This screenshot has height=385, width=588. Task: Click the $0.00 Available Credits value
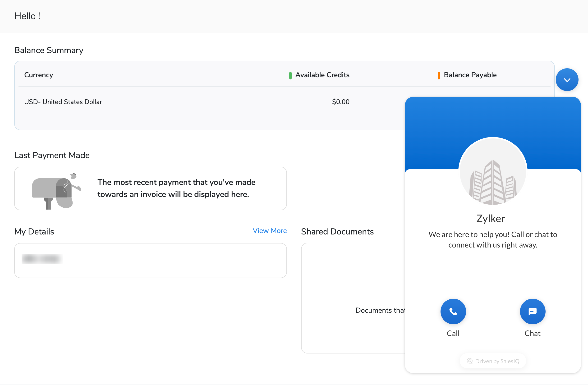click(341, 102)
